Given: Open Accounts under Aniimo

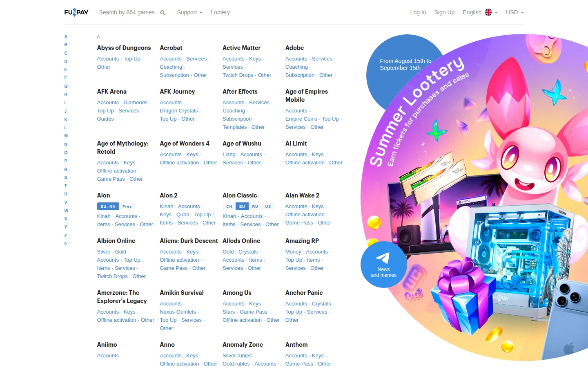Looking at the screenshot, I should 108,356.
